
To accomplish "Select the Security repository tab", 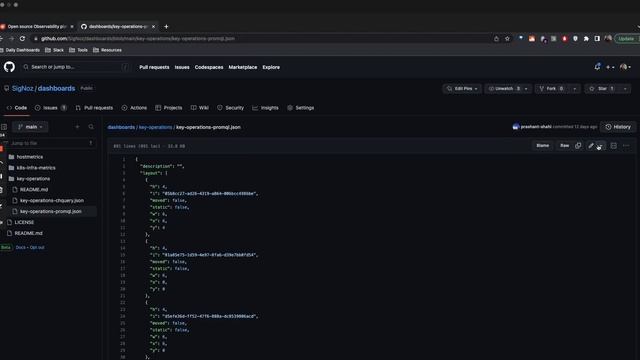I will point(231,108).
